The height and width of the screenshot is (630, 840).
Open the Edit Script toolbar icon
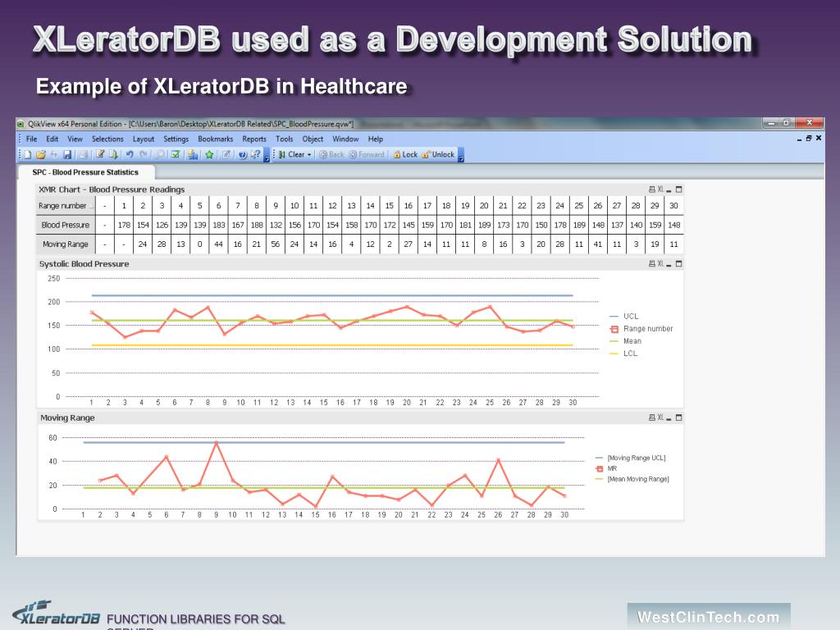tap(100, 155)
